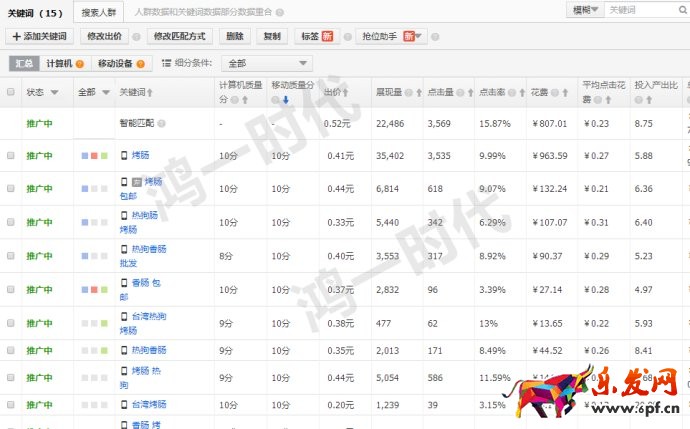The height and width of the screenshot is (429, 690).
Task: Click the mobile phone icon beside 台湾烤肠
Action: 124,404
